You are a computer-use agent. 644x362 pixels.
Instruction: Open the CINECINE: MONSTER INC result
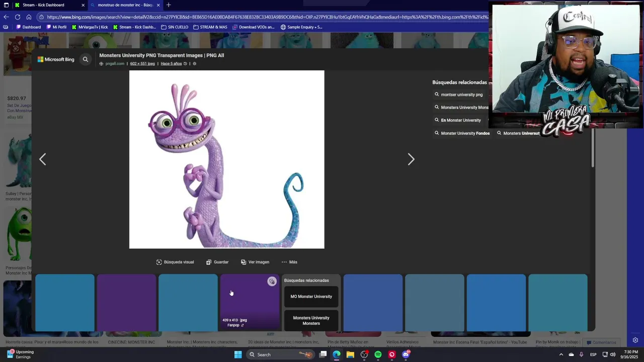coord(131,342)
